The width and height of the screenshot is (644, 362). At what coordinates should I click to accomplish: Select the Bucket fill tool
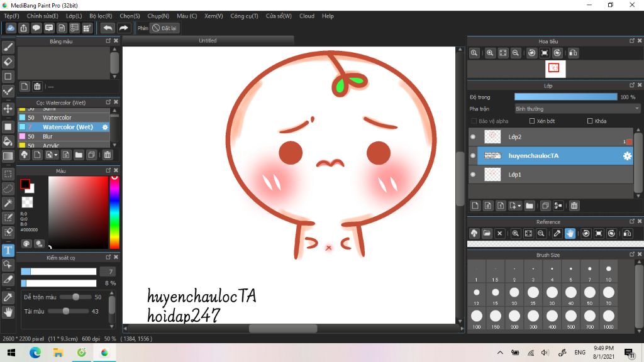pos(8,141)
